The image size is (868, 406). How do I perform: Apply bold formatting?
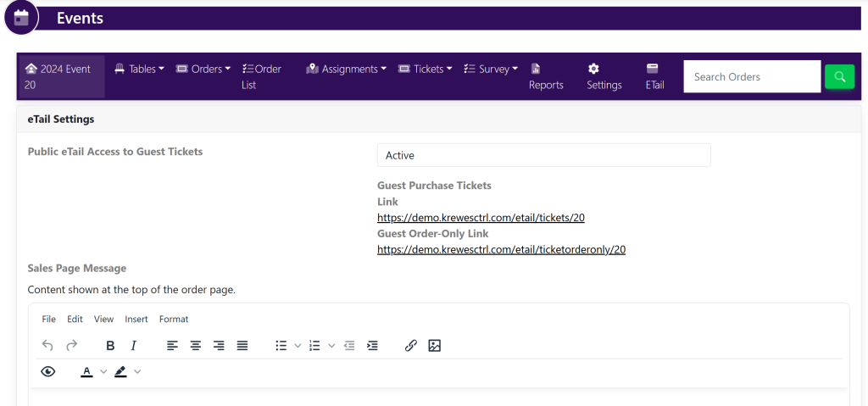pyautogui.click(x=110, y=346)
